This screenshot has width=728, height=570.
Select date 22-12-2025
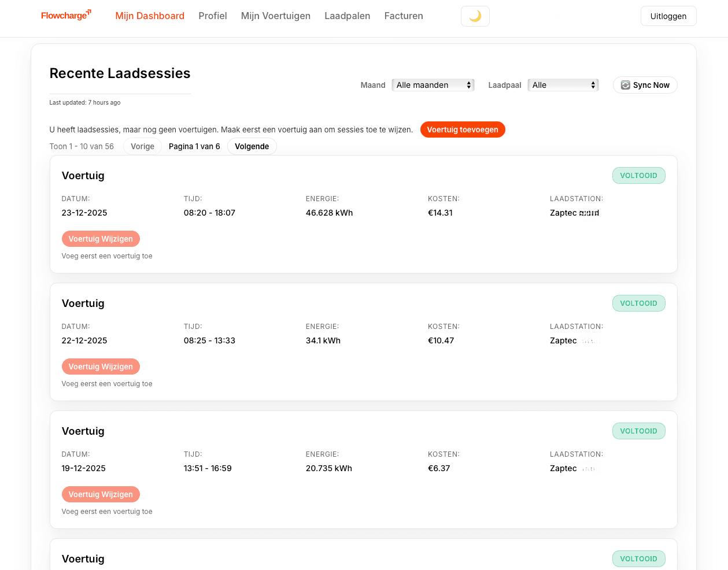click(x=84, y=340)
